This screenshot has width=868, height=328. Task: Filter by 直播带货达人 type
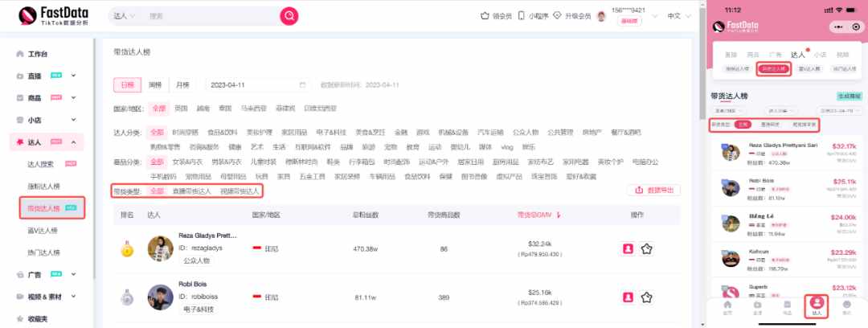tap(191, 191)
